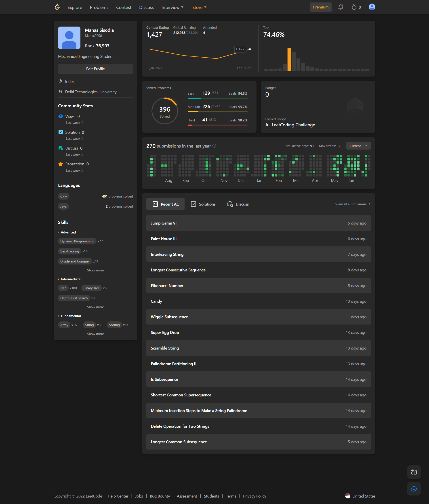Click the Jobs footer link
429x504 pixels.
pyautogui.click(x=139, y=496)
